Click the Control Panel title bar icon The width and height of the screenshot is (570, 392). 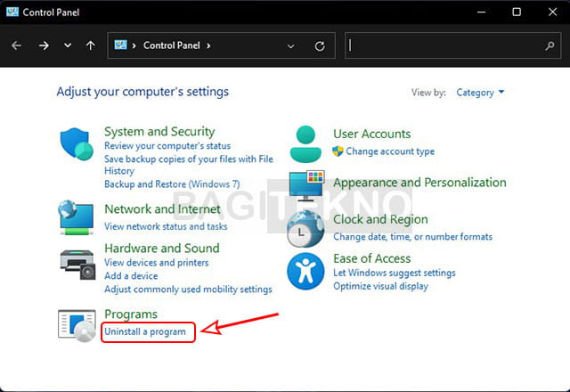pos(12,12)
